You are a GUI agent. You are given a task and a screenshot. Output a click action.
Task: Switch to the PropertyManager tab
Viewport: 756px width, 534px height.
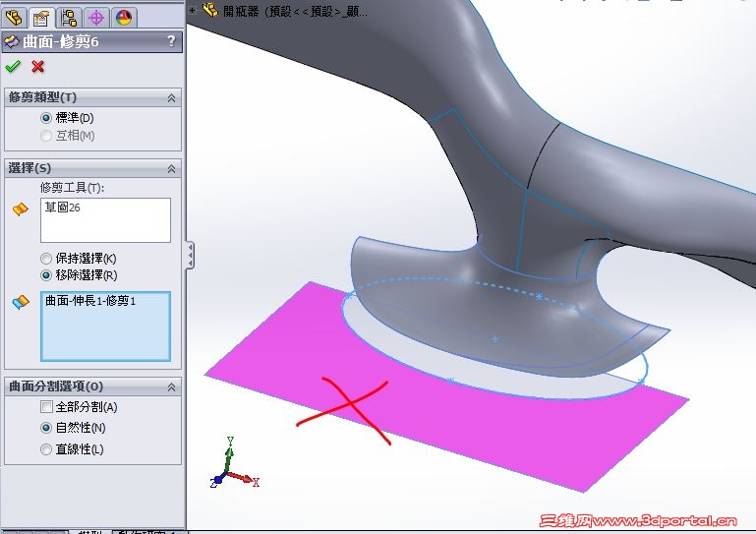pos(41,19)
